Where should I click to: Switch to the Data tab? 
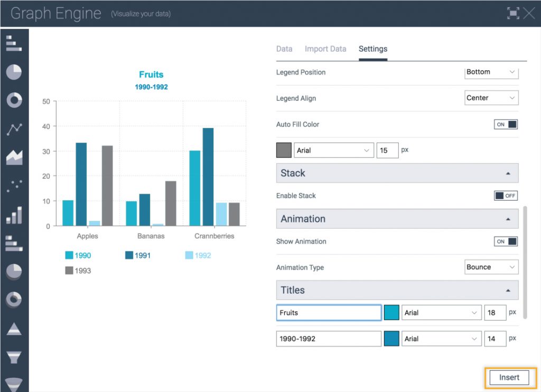coord(284,49)
